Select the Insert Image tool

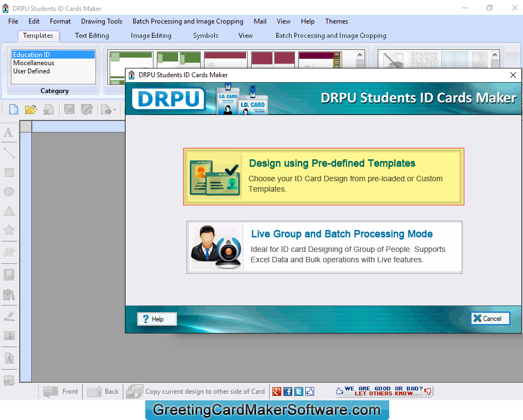9,275
